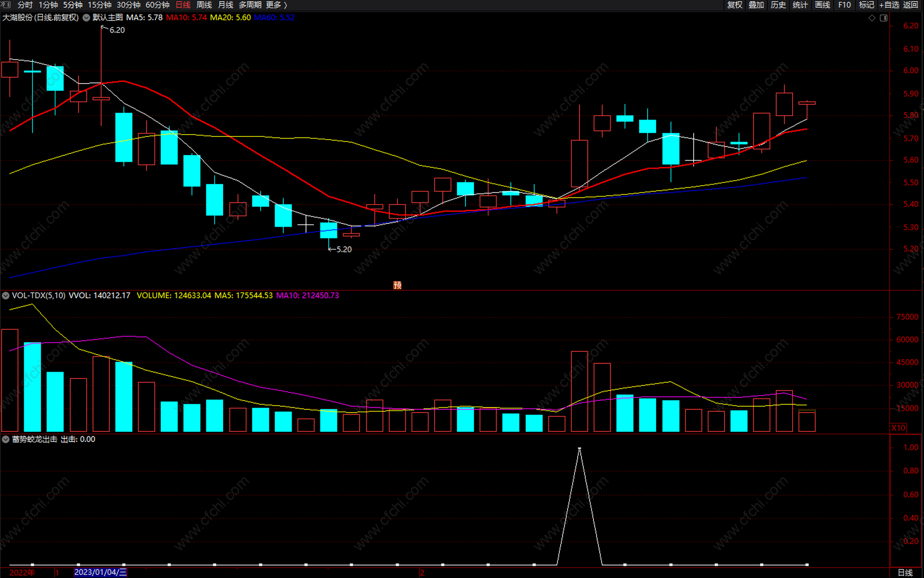Toggle the side info panel icon
The width and height of the screenshot is (924, 578).
pyautogui.click(x=884, y=18)
